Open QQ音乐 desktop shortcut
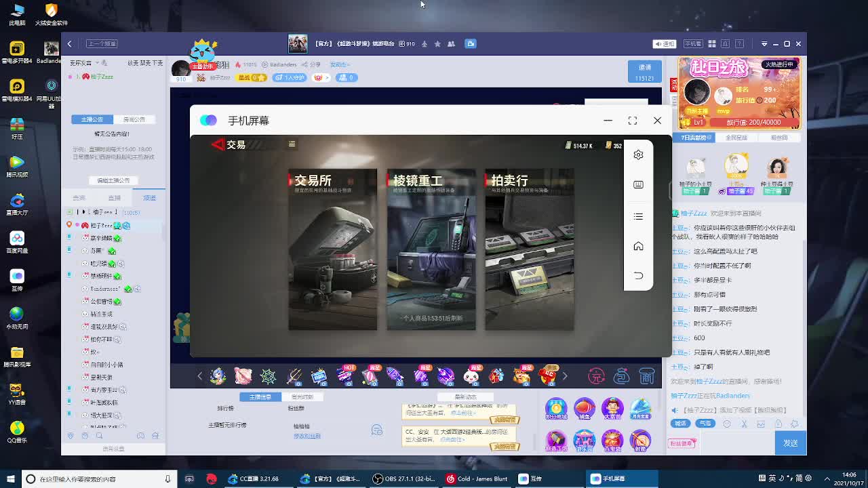The height and width of the screenshot is (488, 868). 17,432
